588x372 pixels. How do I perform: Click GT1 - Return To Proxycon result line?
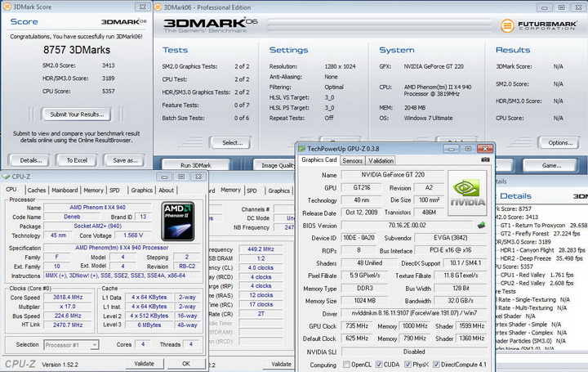(x=543, y=225)
